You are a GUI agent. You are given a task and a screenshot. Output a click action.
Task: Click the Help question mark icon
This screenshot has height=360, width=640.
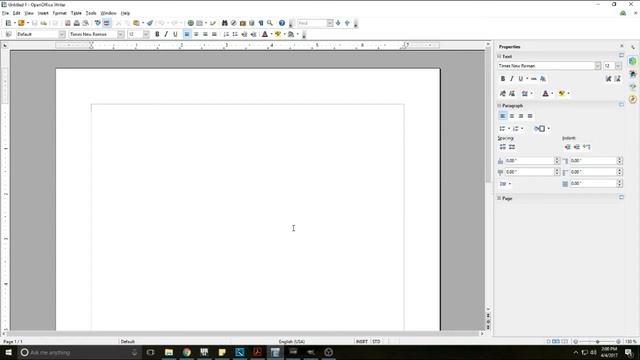click(282, 23)
